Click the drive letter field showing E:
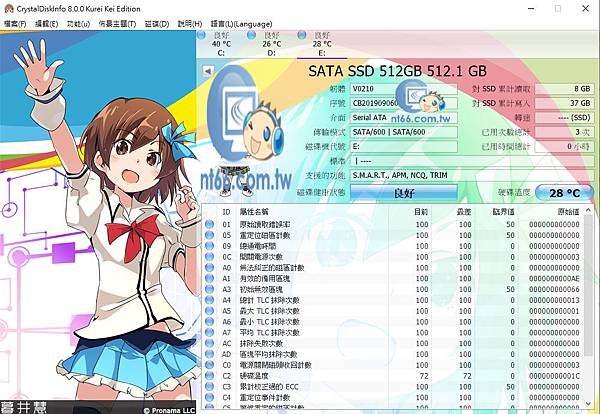The width and height of the screenshot is (600, 414). tap(404, 147)
